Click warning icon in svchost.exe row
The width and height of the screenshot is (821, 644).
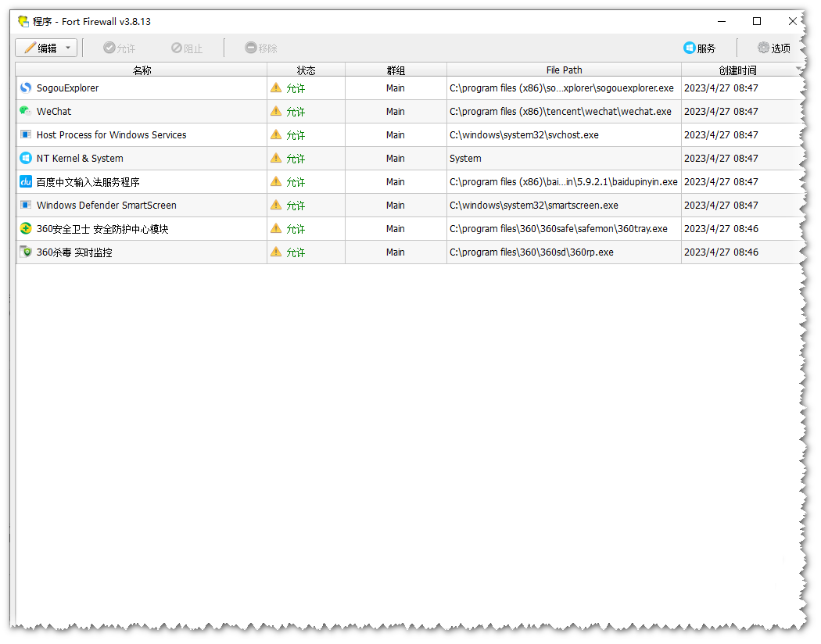[x=276, y=134]
